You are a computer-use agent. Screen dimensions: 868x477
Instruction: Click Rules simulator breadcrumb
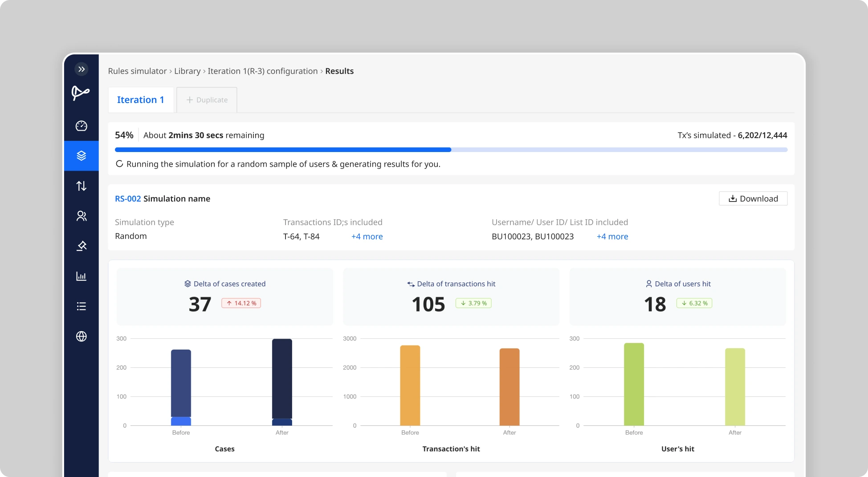[137, 71]
